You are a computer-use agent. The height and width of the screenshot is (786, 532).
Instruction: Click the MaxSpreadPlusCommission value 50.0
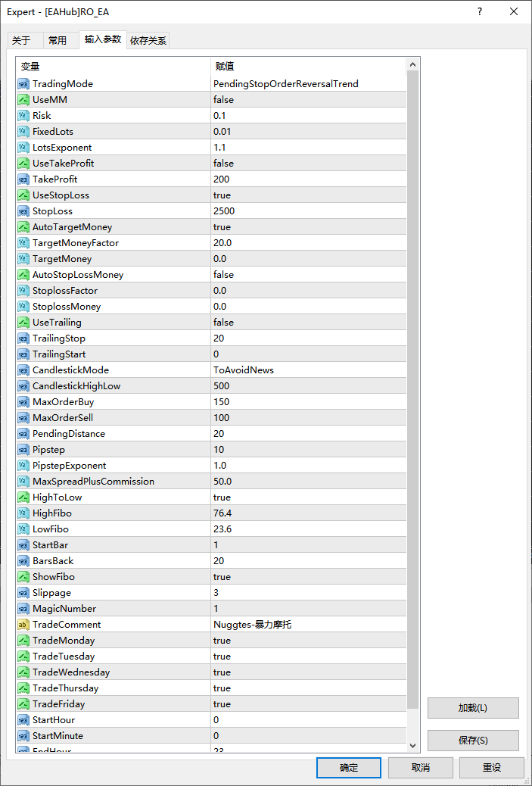(x=222, y=482)
